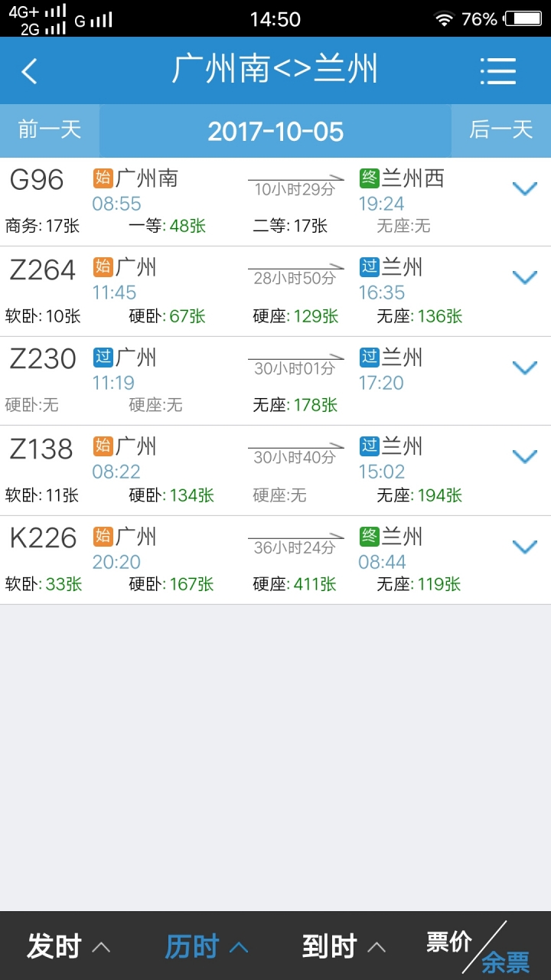Screen dimensions: 551x980
Task: Tap the blue 过 icon on Z230 departure
Action: click(x=103, y=357)
